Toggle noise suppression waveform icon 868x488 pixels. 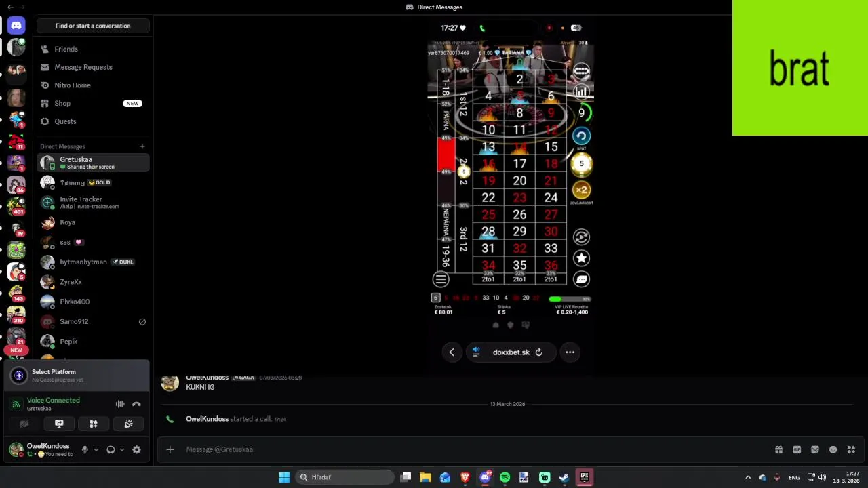tap(120, 404)
